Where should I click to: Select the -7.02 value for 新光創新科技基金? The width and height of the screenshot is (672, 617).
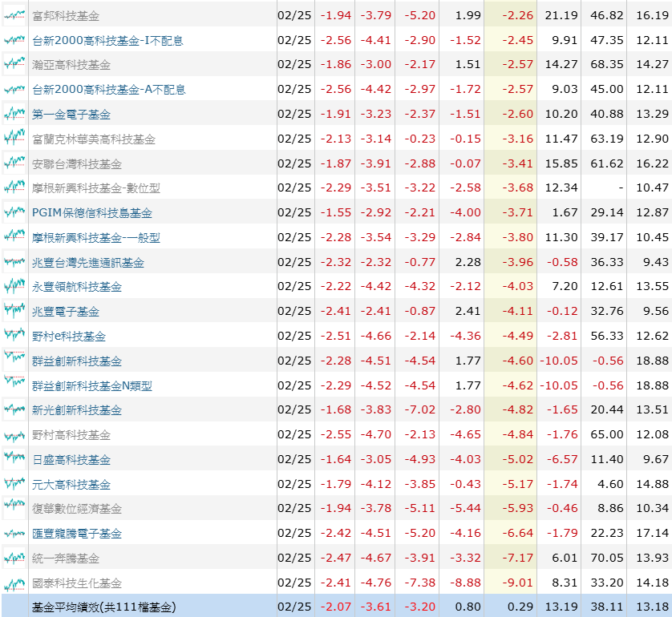420,409
